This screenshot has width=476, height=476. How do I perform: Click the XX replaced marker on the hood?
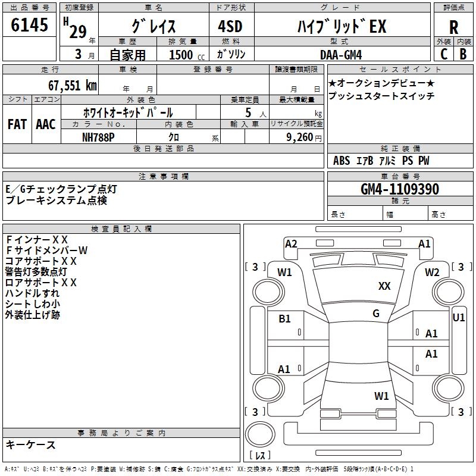pos(384,287)
